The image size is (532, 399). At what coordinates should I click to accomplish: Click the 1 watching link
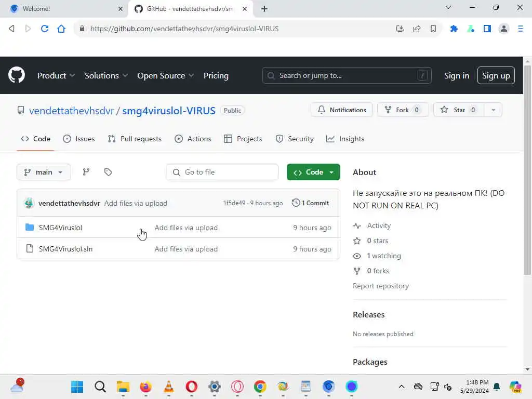coord(384,256)
